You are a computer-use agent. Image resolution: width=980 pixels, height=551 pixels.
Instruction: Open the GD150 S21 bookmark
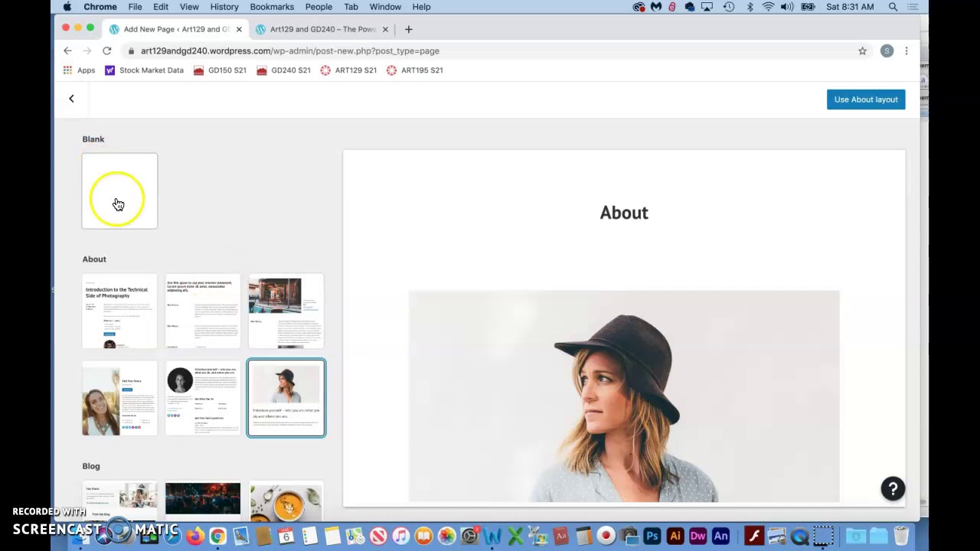220,70
